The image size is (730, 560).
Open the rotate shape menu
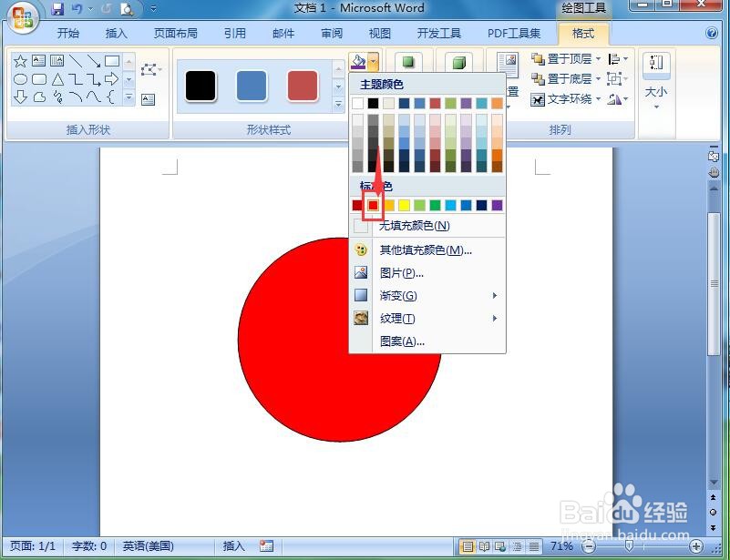pos(617,99)
